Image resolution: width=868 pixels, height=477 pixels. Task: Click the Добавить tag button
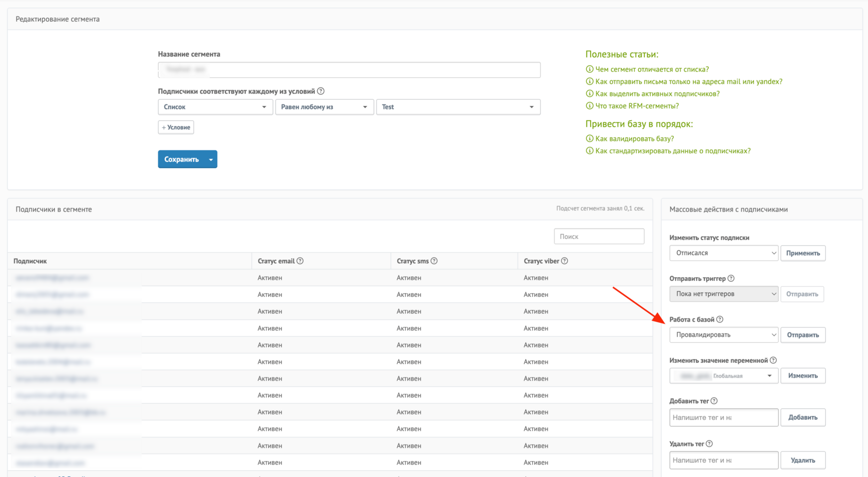[x=803, y=418]
